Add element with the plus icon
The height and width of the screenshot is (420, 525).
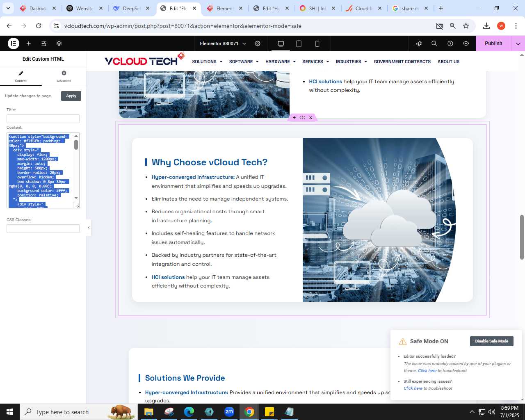click(x=29, y=43)
